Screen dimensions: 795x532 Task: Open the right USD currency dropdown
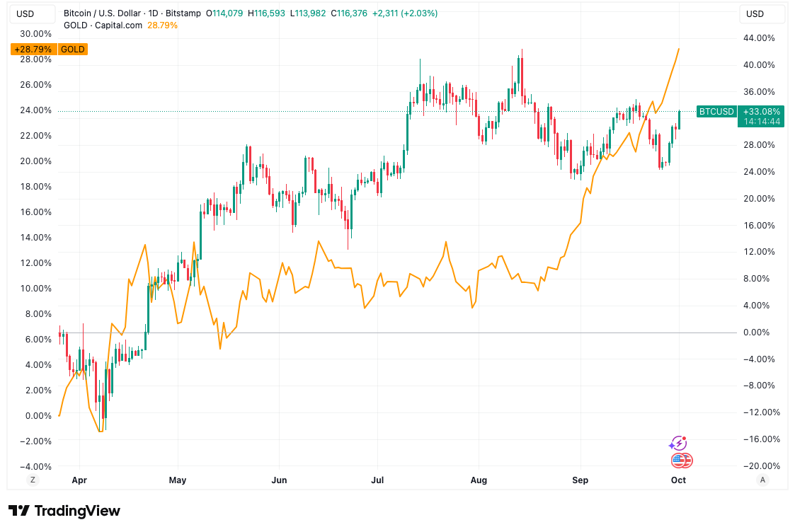click(x=755, y=13)
